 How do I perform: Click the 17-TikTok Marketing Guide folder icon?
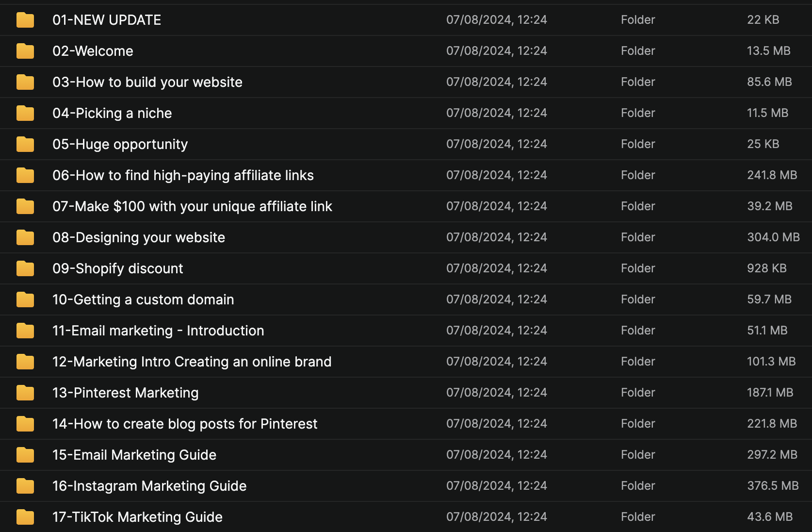pos(25,517)
